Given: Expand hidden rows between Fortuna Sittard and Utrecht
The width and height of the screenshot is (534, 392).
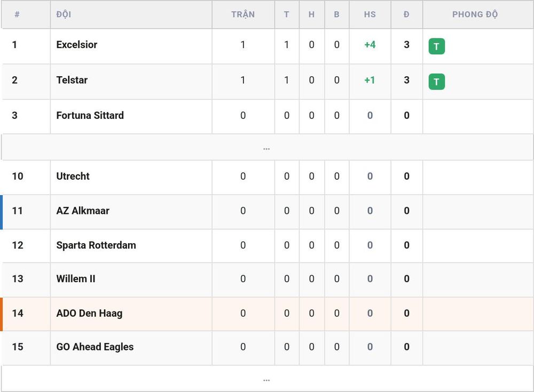Looking at the screenshot, I should point(266,148).
